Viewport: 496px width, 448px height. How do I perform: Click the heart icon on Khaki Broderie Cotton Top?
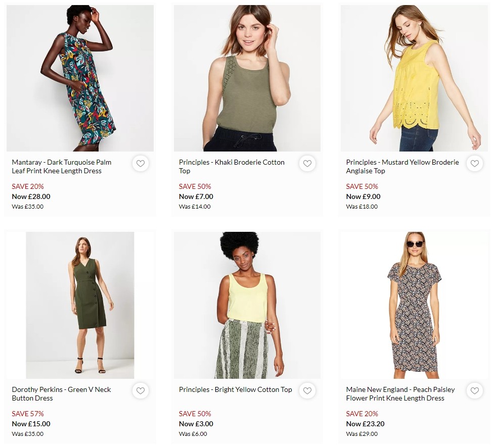point(307,164)
